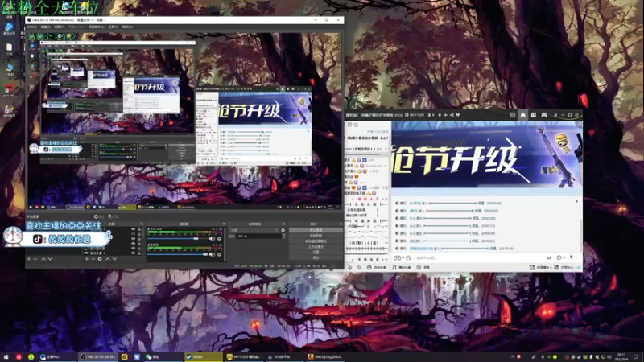Click the search icon in YY left panel
This screenshot has height=362, width=644.
click(356, 125)
